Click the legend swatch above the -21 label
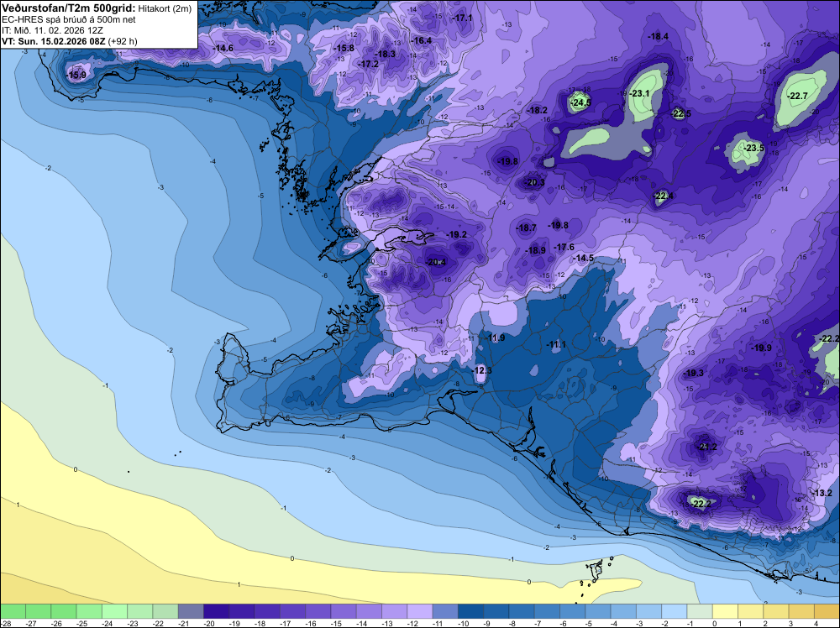 click(x=192, y=611)
